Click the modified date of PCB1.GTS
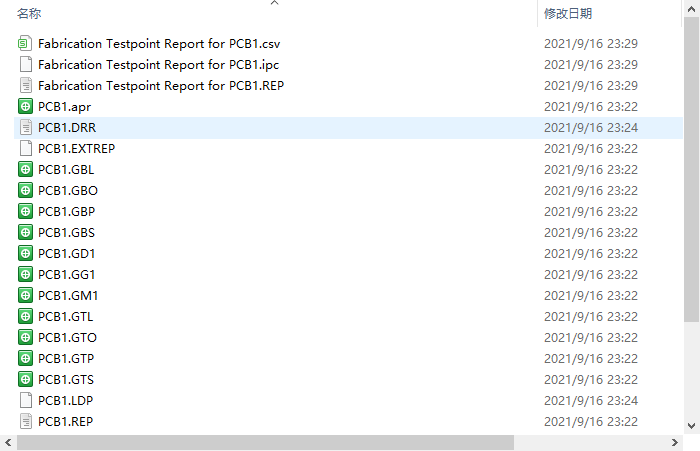The height and width of the screenshot is (451, 700). pyautogui.click(x=591, y=380)
